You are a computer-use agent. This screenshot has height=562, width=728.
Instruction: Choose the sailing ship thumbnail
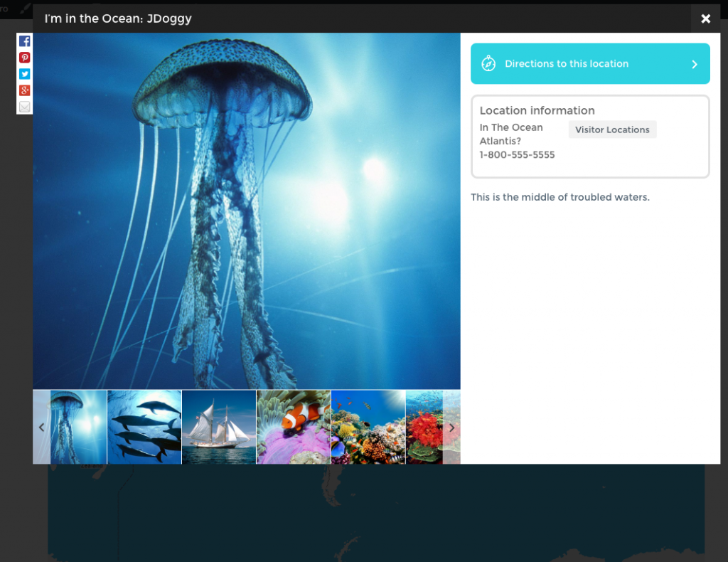point(219,427)
